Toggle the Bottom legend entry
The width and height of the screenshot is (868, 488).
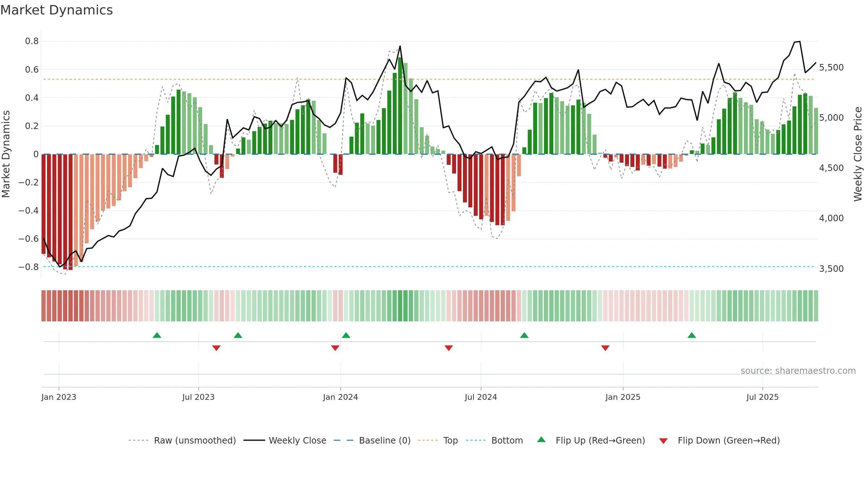494,440
